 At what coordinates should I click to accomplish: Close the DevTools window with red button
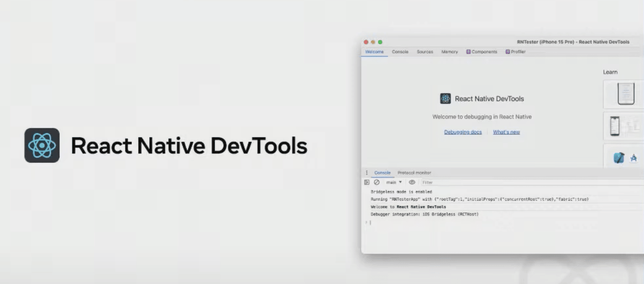tap(366, 42)
